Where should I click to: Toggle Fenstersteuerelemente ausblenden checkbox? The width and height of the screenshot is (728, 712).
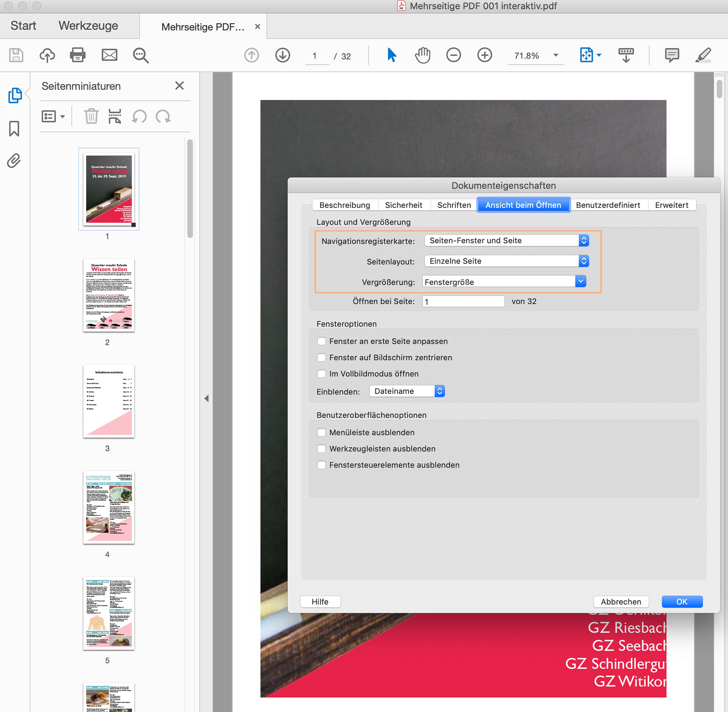click(x=322, y=465)
